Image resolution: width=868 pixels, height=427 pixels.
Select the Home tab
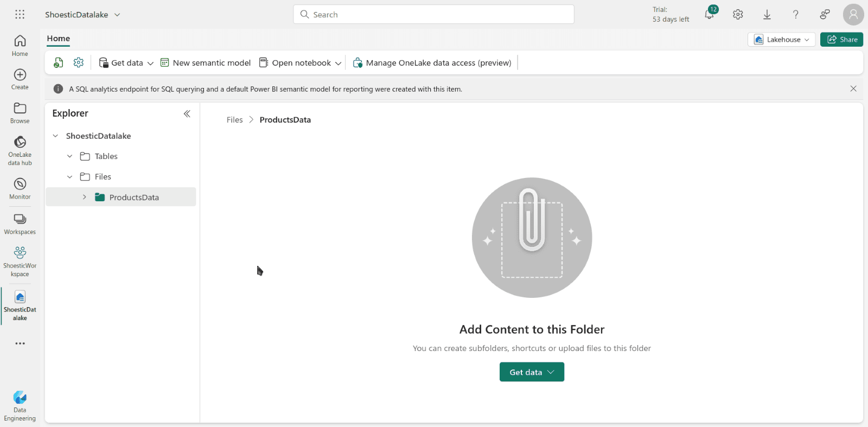(59, 39)
